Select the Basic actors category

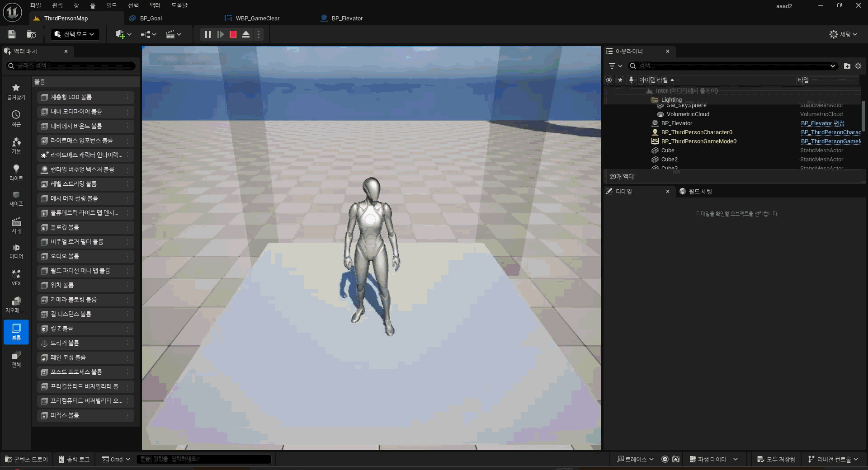click(x=16, y=146)
